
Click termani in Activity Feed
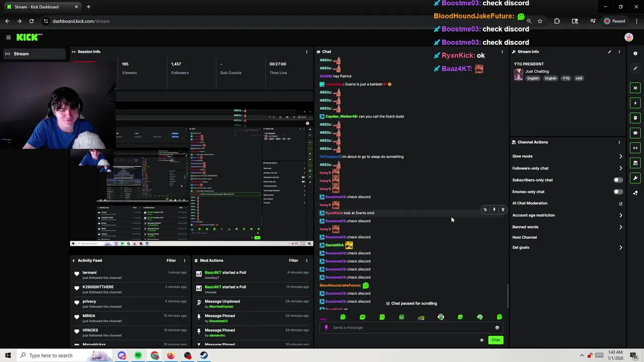90,273
